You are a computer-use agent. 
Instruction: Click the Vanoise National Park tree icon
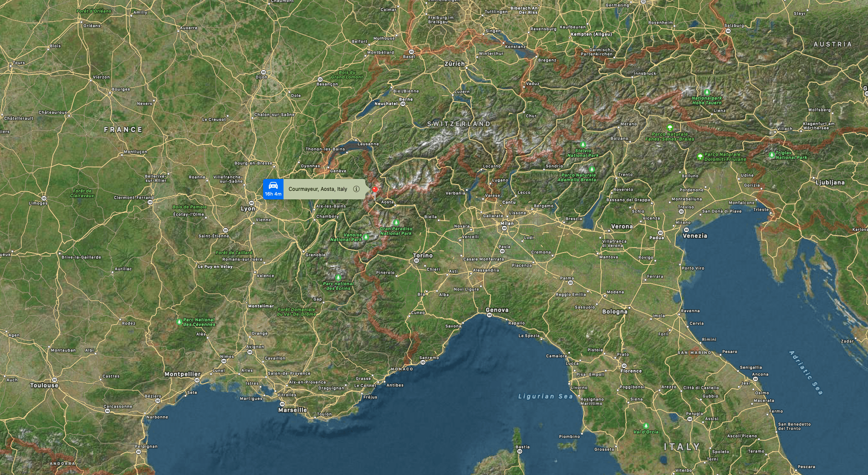[366, 236]
